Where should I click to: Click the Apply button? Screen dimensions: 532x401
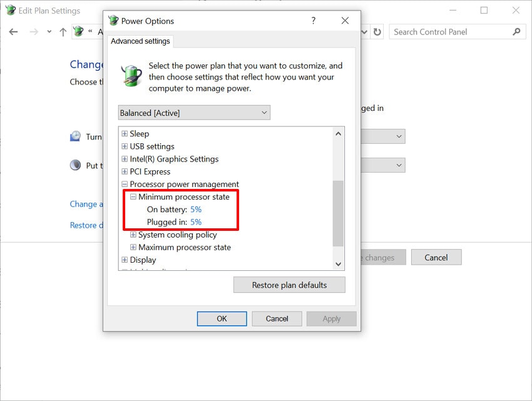tap(332, 318)
